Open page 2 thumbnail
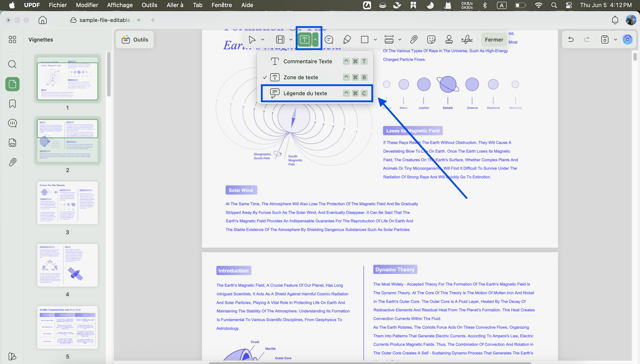The image size is (640, 364). pyautogui.click(x=68, y=140)
